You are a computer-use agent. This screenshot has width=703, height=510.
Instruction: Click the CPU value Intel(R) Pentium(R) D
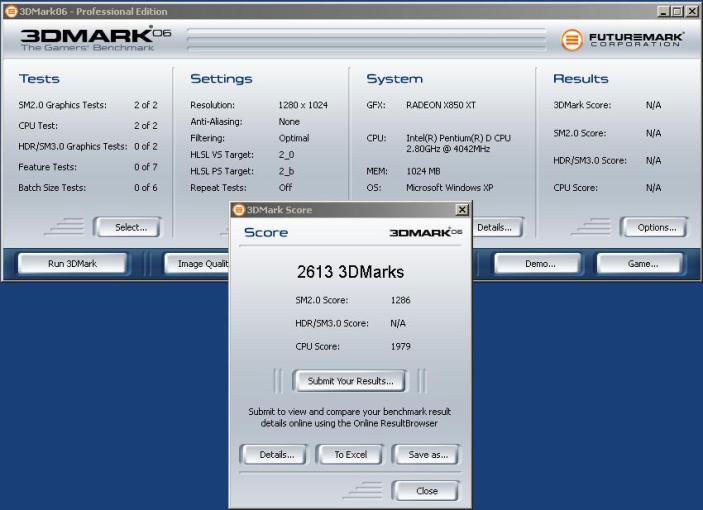click(458, 143)
